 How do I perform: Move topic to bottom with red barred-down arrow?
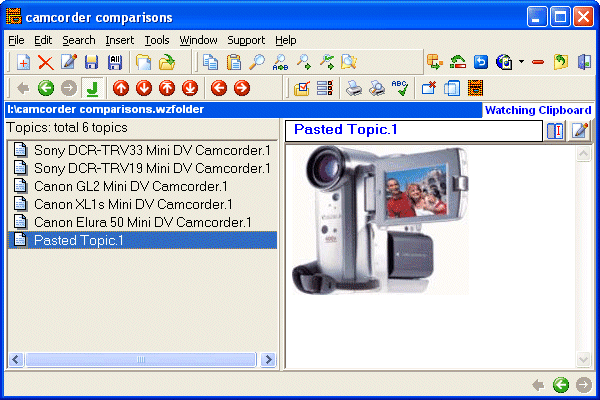pos(190,88)
